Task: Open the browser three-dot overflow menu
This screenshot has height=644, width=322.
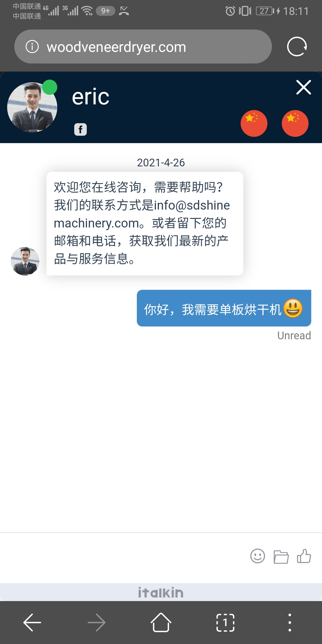Action: pos(290,623)
